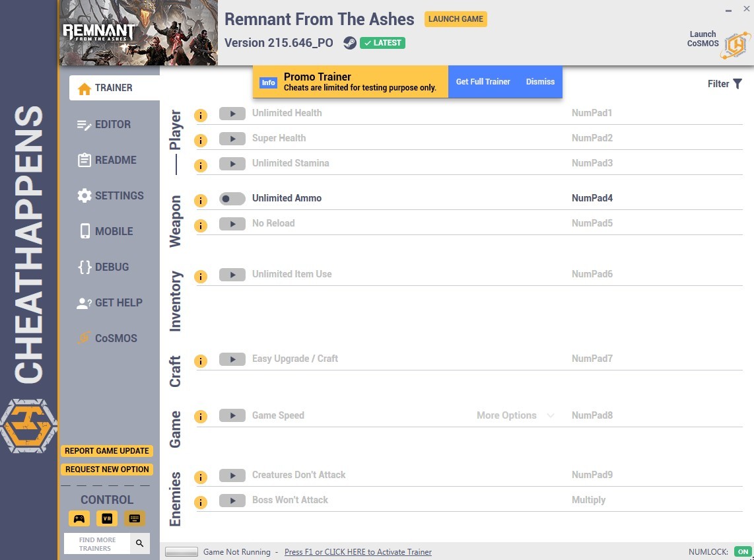Open the TRAINER tab
Image resolution: width=754 pixels, height=560 pixels.
(x=114, y=88)
